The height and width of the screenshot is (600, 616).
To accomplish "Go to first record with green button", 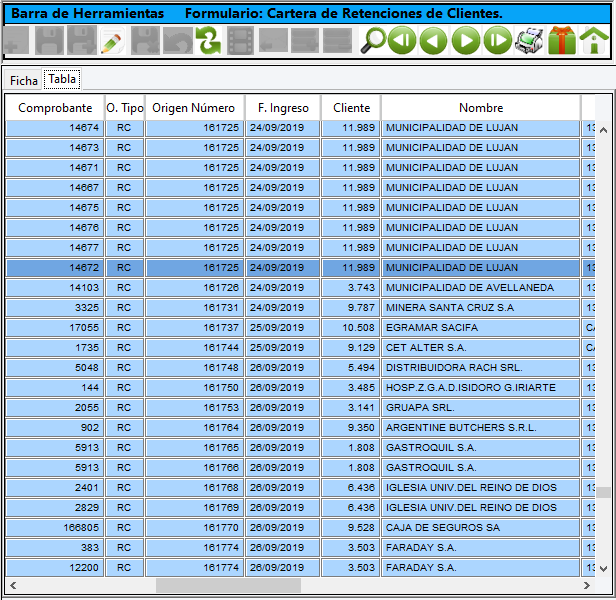I will (402, 40).
